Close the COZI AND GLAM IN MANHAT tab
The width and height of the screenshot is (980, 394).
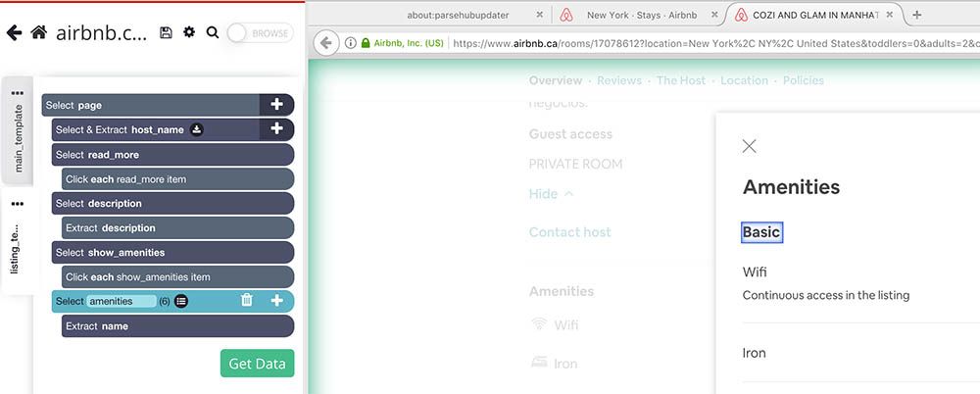point(890,15)
